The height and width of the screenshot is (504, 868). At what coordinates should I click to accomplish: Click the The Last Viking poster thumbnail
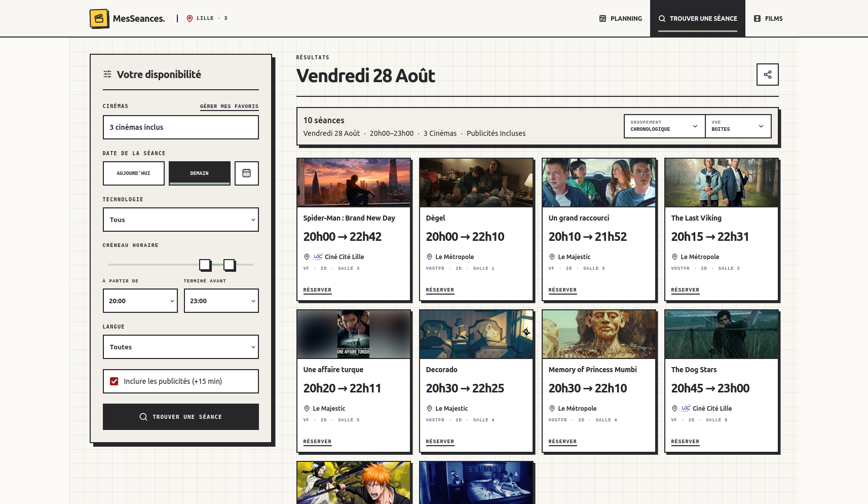(x=722, y=183)
